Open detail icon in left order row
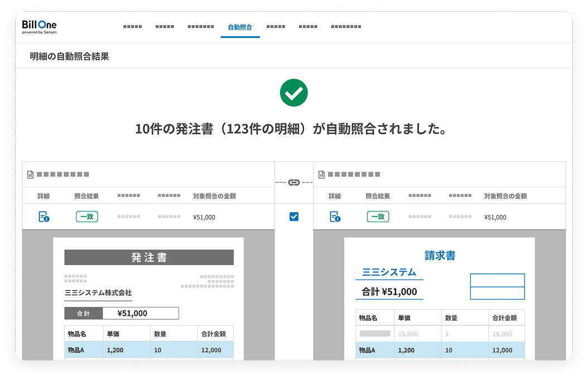The width and height of the screenshot is (588, 380). pos(44,217)
